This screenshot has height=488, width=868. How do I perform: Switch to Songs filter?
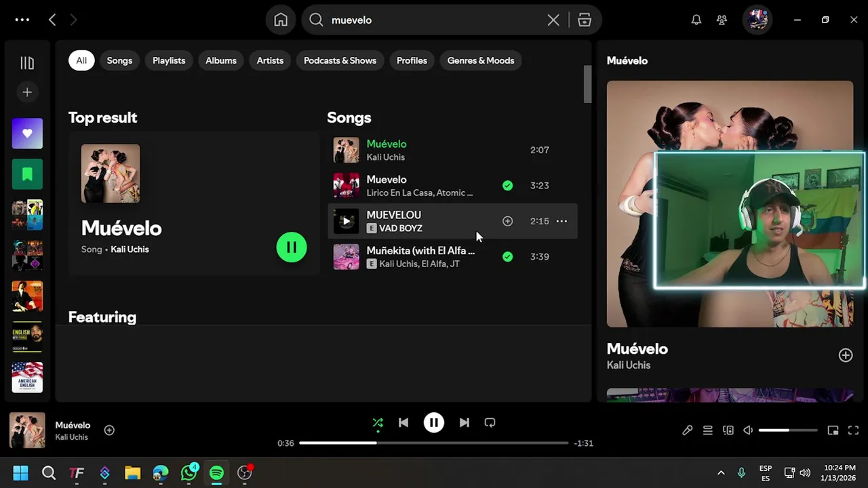119,60
